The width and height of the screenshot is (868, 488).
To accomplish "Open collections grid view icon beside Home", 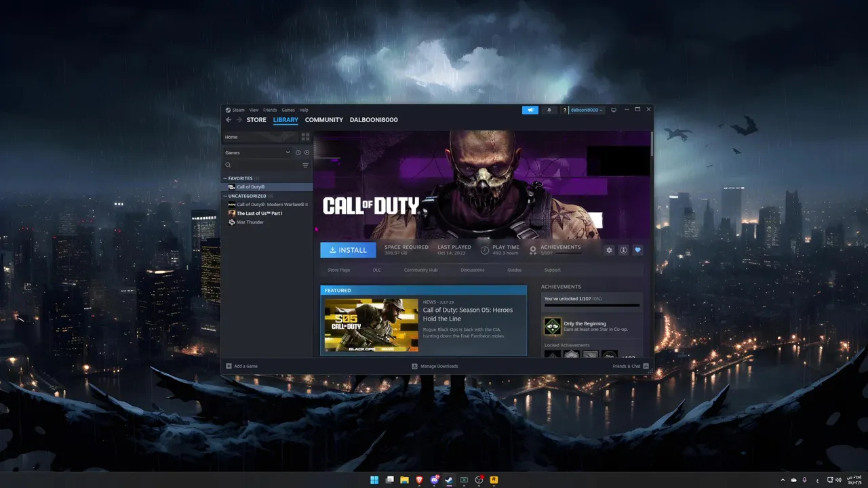I will click(305, 137).
